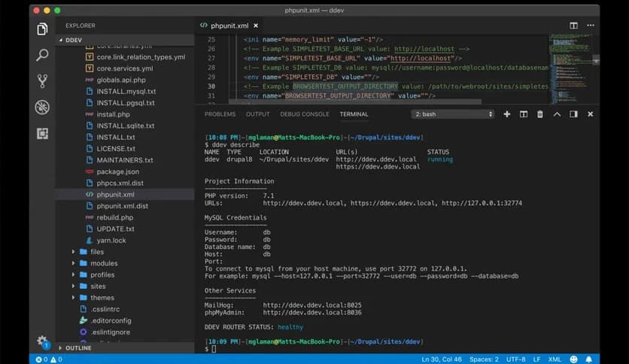Kill terminal with the trash icon

click(540, 114)
